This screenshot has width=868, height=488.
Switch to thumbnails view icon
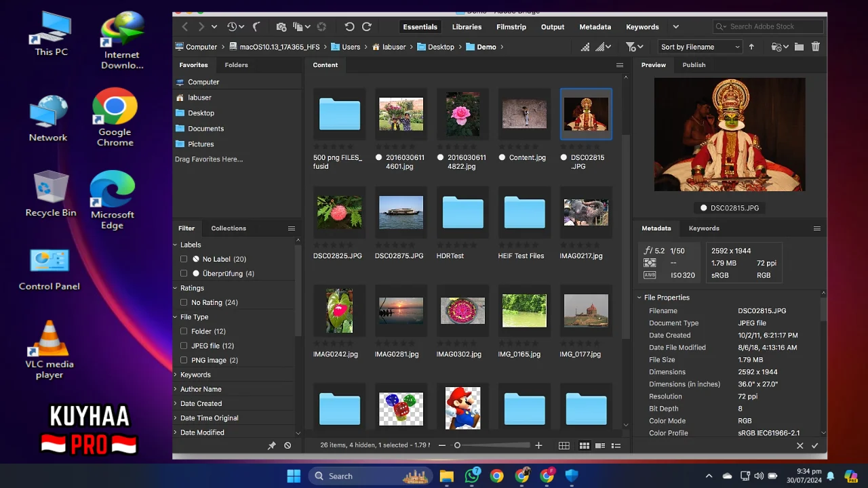[x=584, y=445]
